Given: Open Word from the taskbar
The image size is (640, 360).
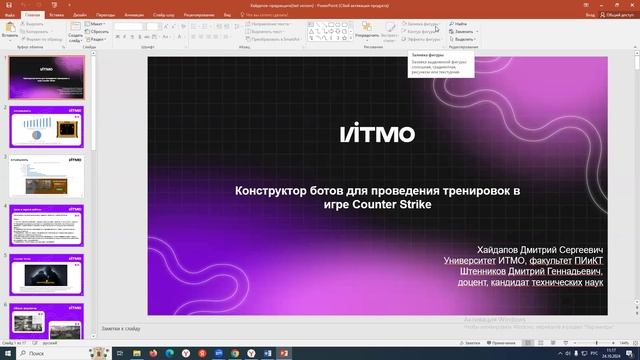Looking at the screenshot, I should point(267,353).
